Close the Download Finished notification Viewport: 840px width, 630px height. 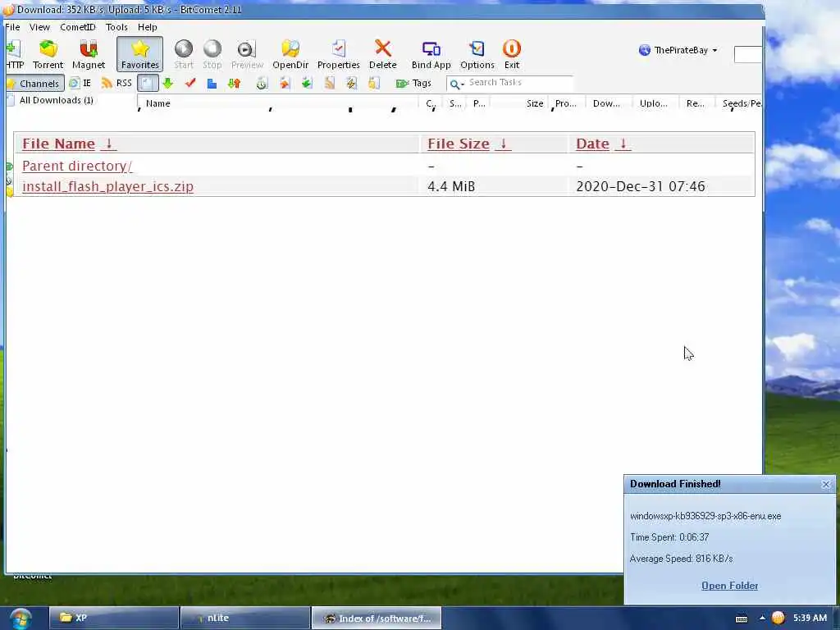[x=826, y=484]
